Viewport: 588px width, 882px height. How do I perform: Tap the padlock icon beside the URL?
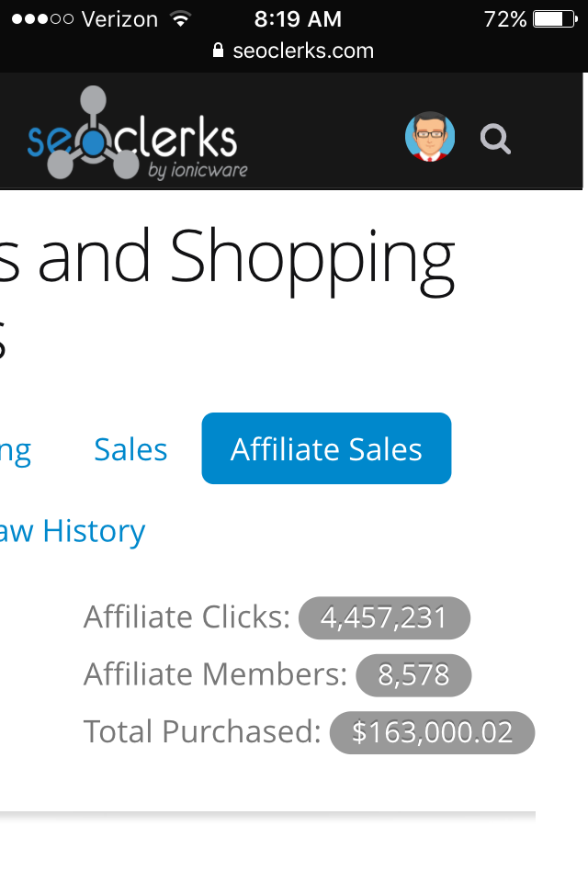point(218,51)
